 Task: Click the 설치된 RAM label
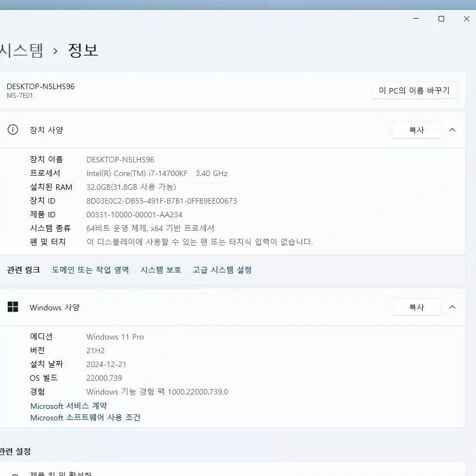click(x=51, y=187)
